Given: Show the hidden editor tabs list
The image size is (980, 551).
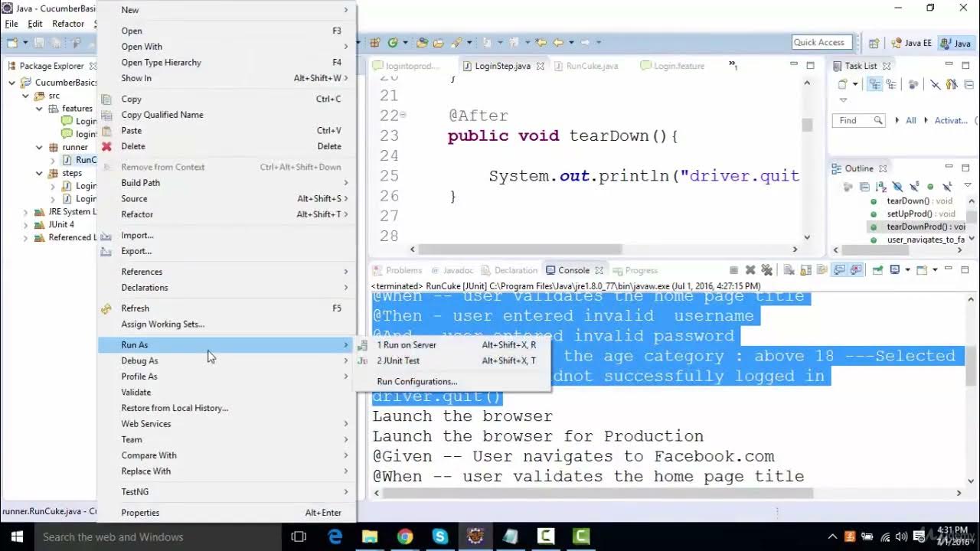Looking at the screenshot, I should (x=733, y=66).
